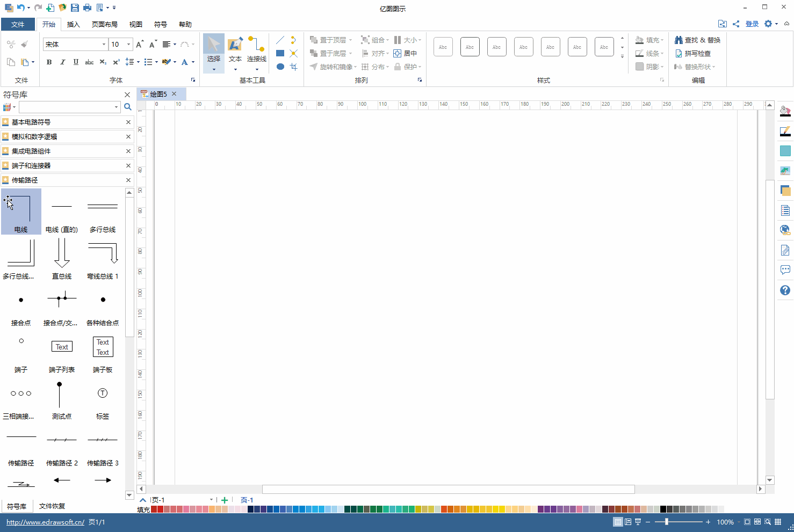This screenshot has height=532, width=794.
Task: Toggle the grid view icon in status bar
Action: click(x=778, y=522)
